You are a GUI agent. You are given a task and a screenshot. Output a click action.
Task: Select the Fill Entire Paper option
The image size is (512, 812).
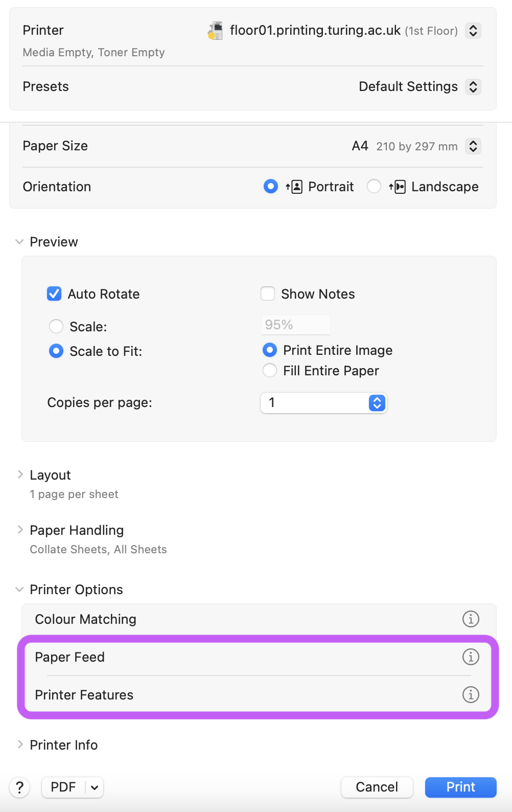click(270, 370)
